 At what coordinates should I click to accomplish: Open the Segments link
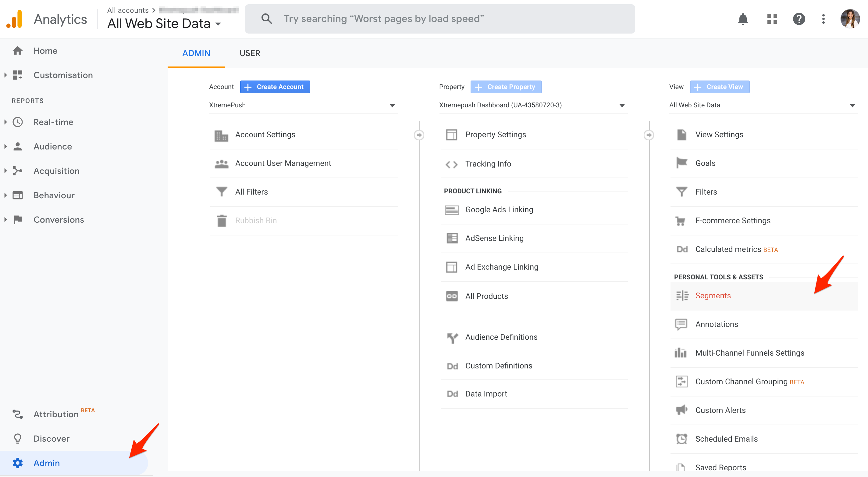click(x=713, y=296)
